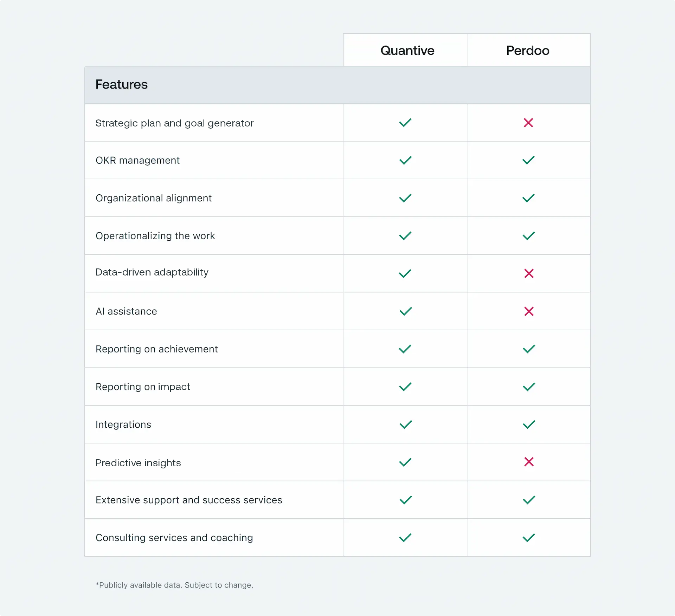Click the publicly available data footnote
The width and height of the screenshot is (675, 616).
(174, 585)
